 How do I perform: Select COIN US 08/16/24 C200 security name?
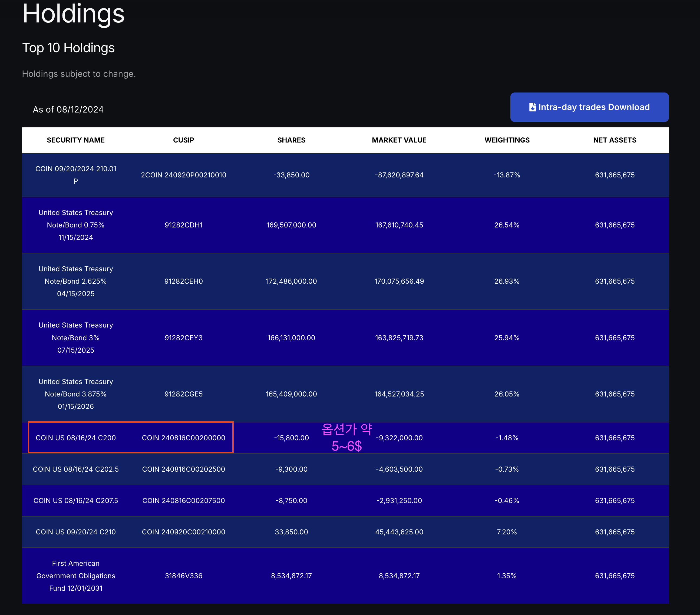pos(76,438)
